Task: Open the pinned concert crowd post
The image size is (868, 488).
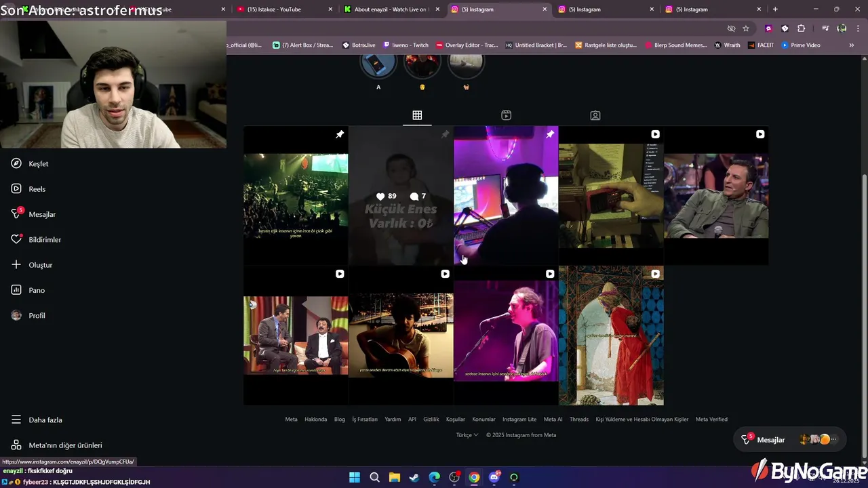Action: [296, 195]
